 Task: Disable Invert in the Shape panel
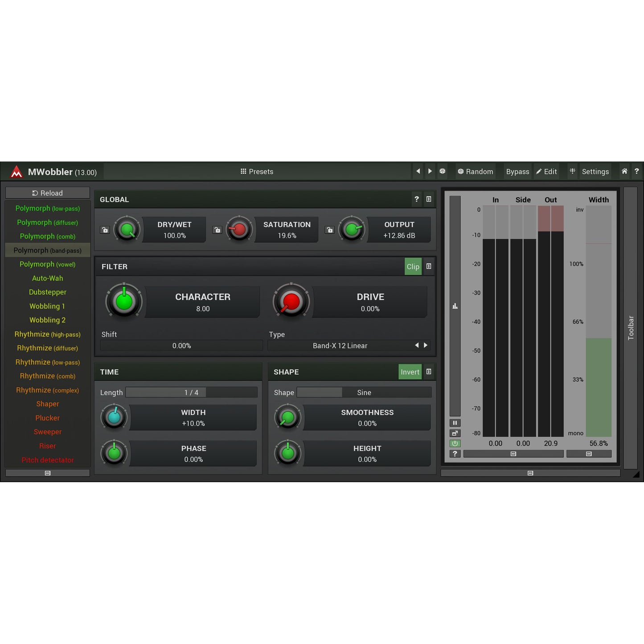coord(409,372)
